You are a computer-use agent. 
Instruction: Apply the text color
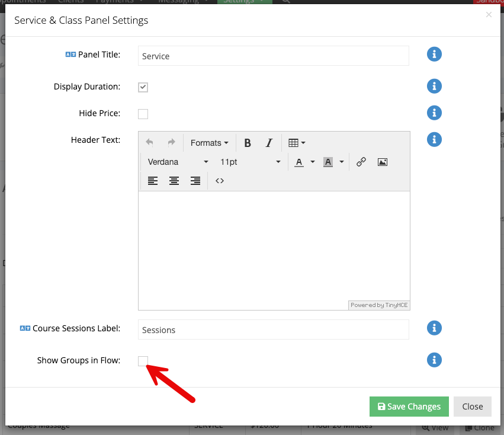299,162
